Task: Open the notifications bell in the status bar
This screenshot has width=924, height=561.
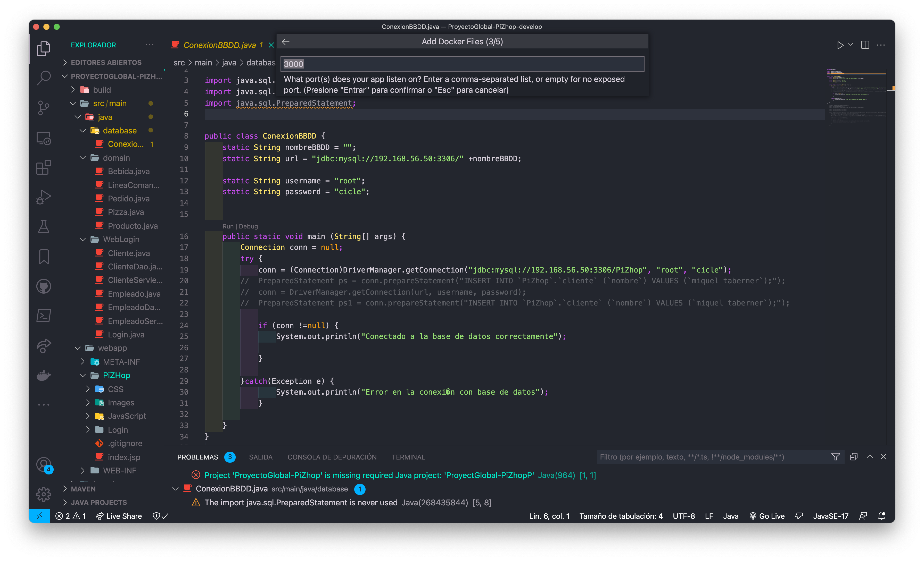Action: click(881, 516)
